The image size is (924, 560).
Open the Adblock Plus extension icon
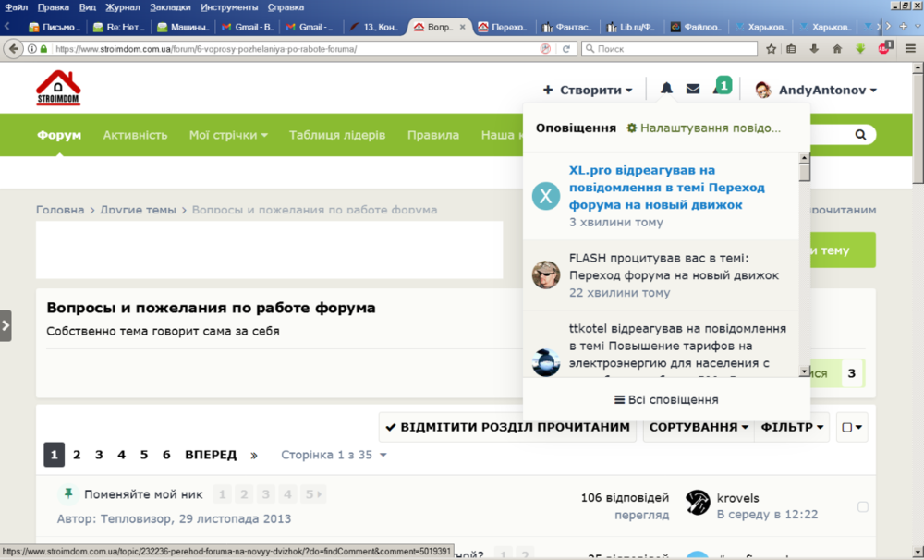point(884,48)
